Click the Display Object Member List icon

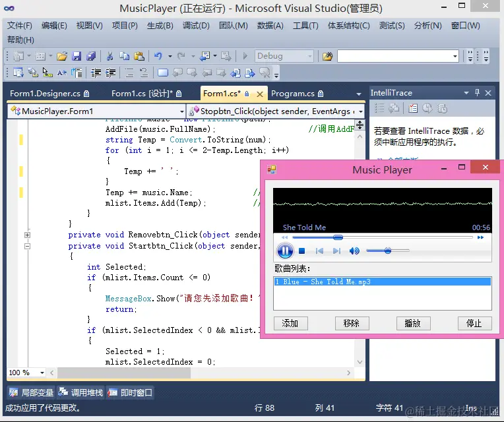pos(18,73)
